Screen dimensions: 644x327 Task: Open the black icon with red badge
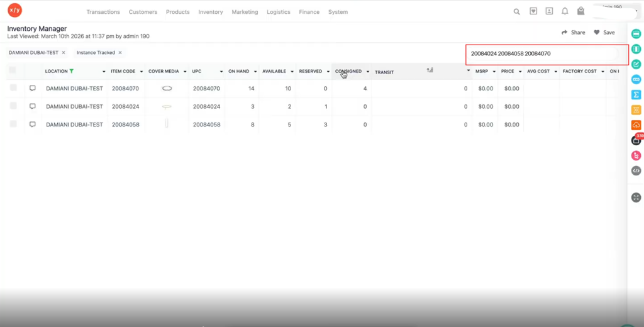(x=636, y=140)
